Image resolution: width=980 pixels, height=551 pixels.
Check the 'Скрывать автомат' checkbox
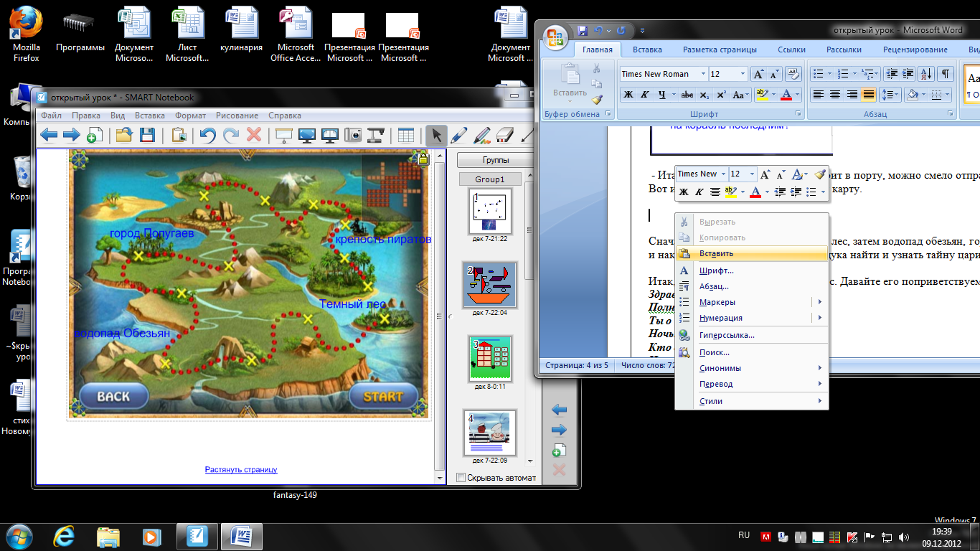(x=461, y=478)
